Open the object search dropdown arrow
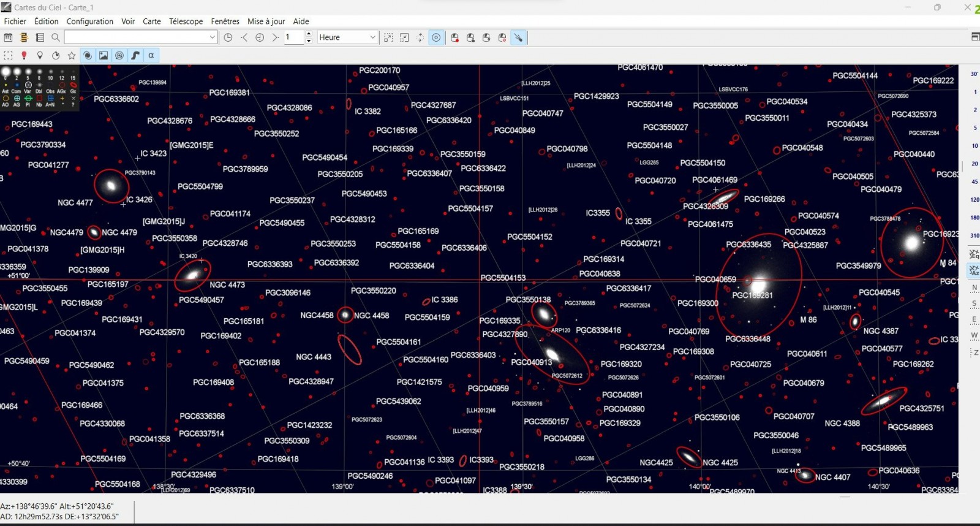 (212, 37)
